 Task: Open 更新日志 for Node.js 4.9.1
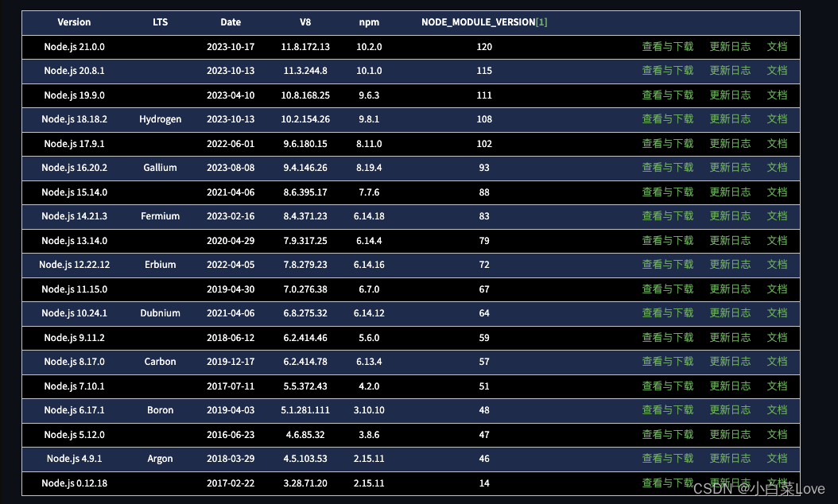point(730,459)
